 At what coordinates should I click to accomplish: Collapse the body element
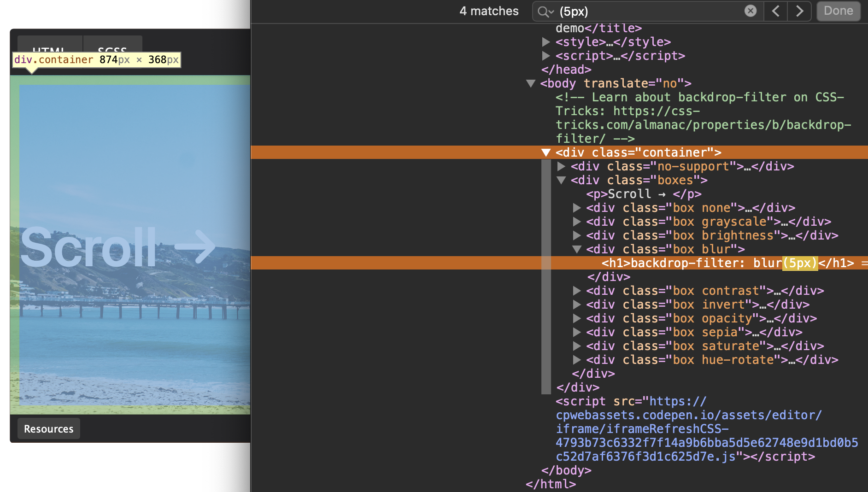tap(531, 83)
